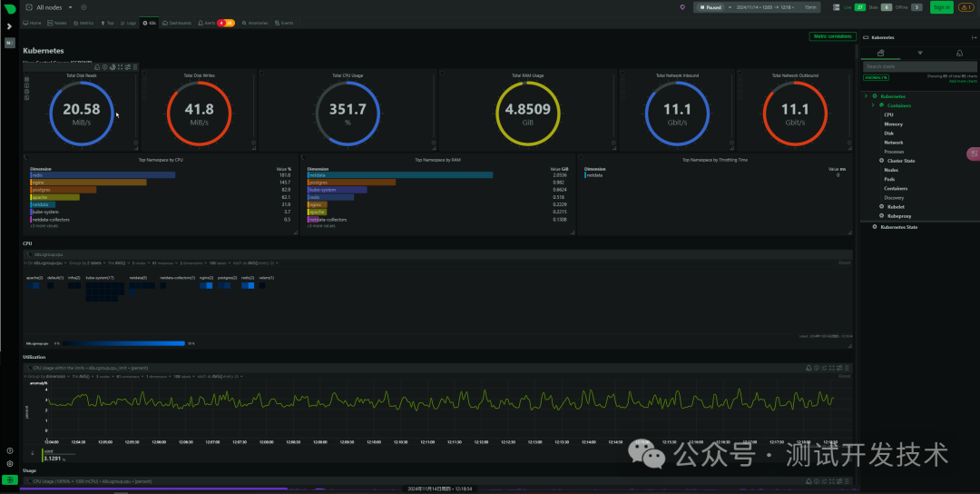This screenshot has height=494, width=980.
Task: Open the dropdown arrow next to Paused
Action: point(730,7)
